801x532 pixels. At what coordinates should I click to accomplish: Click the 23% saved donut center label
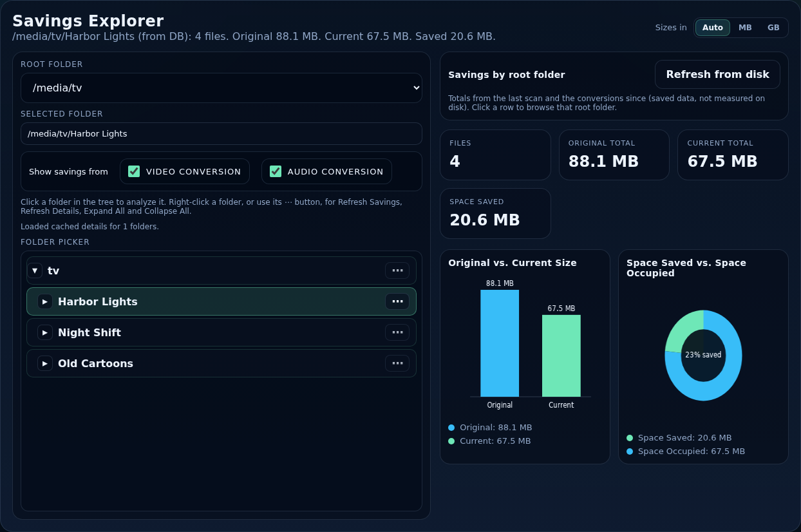(703, 355)
